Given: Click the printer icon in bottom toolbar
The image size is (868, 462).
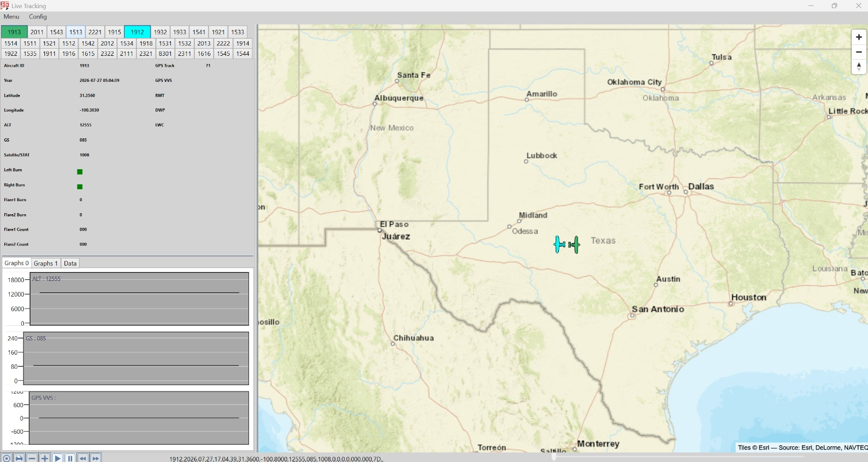Looking at the screenshot, I should tap(19, 458).
